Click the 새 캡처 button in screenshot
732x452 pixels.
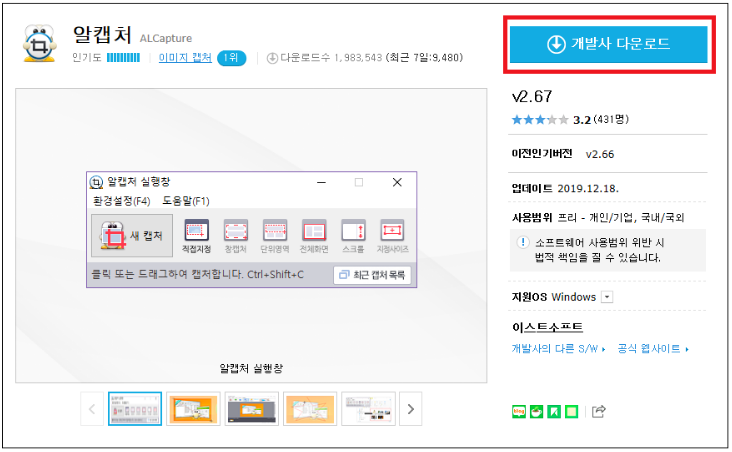pos(132,235)
